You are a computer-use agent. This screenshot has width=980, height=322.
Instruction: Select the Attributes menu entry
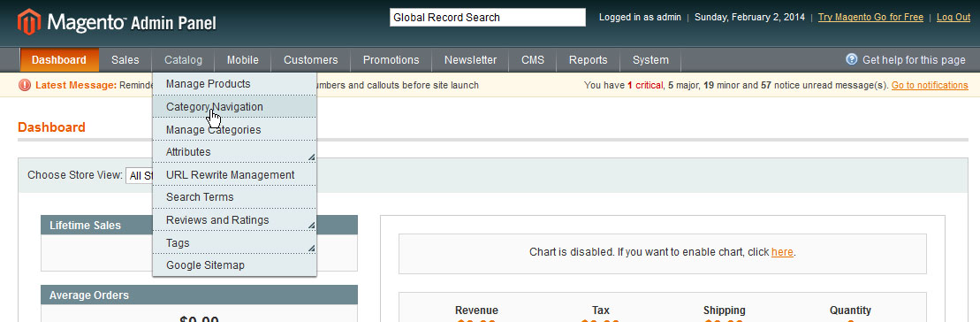click(234, 152)
